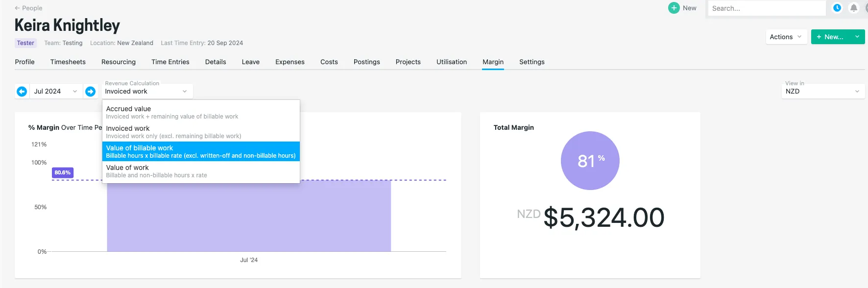Choose the Invoiced work option in list

pyautogui.click(x=201, y=132)
